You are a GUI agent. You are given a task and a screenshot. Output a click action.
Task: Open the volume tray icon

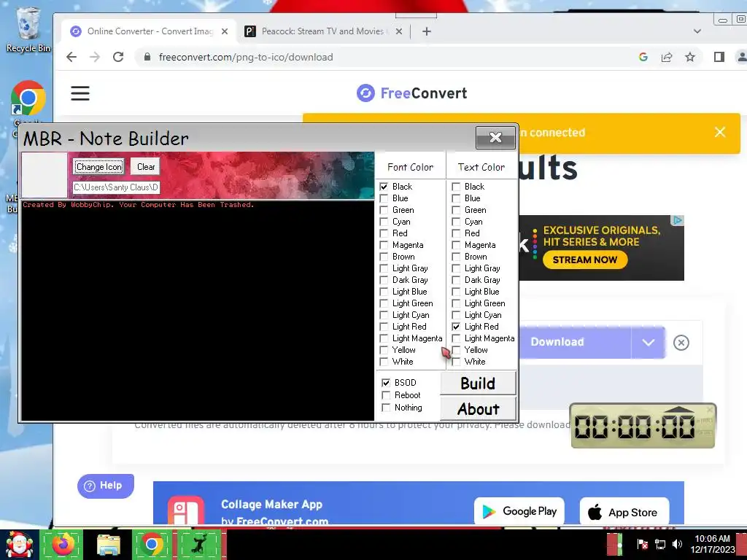coord(676,544)
